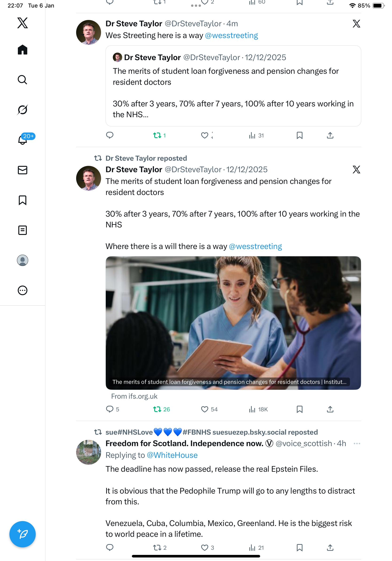392x561 pixels.
Task: Open Notifications with the 20+ badge
Action: tap(23, 140)
